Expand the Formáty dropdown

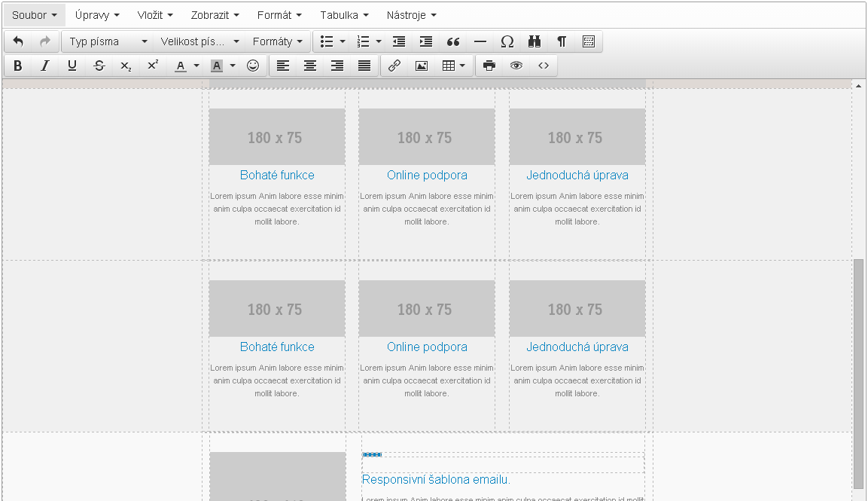(277, 41)
